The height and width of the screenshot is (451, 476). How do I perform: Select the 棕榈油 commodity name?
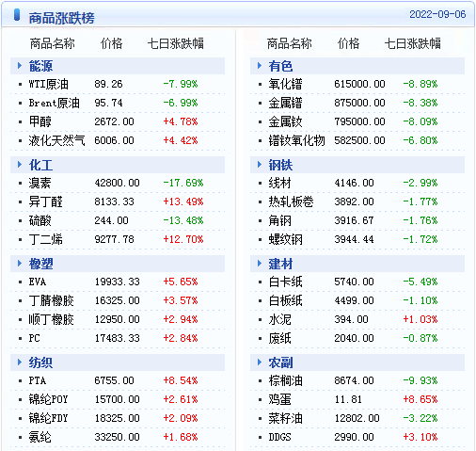pos(285,380)
